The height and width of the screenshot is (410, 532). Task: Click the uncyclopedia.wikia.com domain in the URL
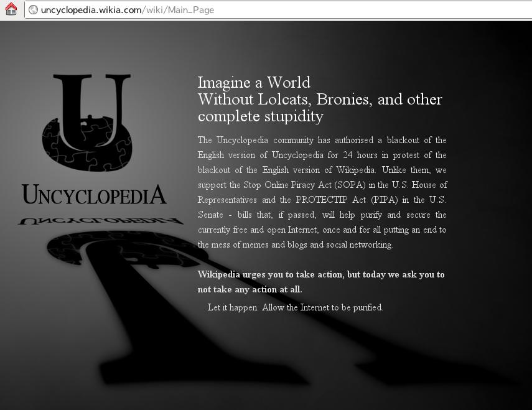click(91, 10)
